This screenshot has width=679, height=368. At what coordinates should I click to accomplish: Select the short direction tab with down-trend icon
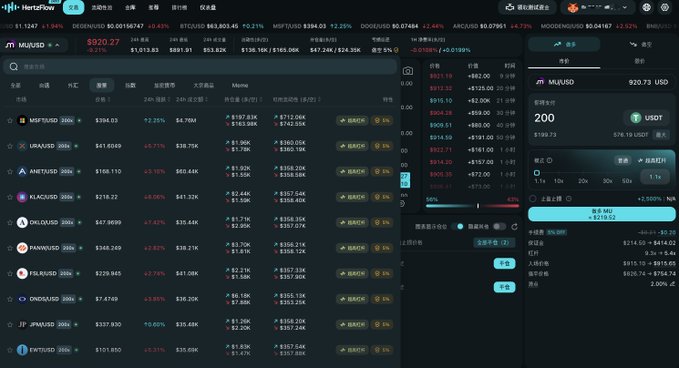pyautogui.click(x=640, y=44)
